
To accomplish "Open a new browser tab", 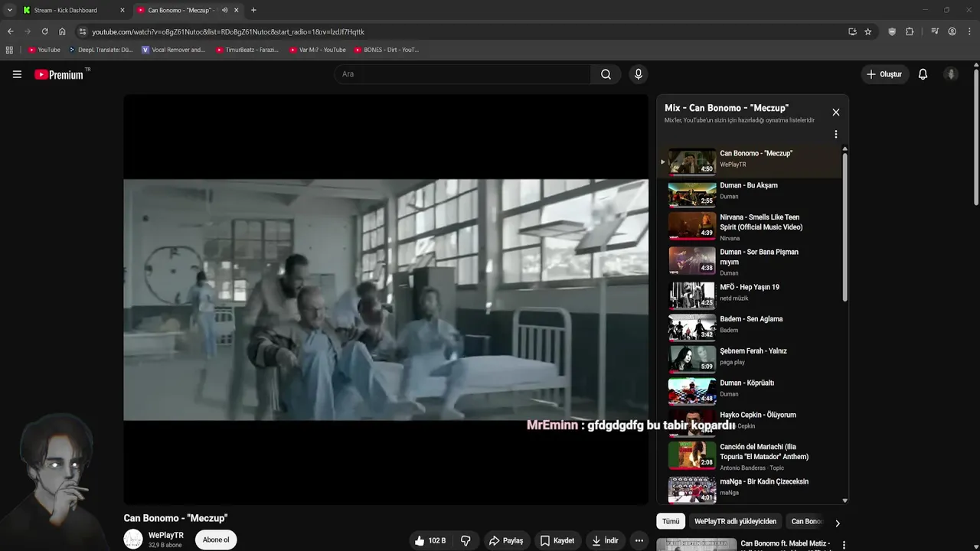I will click(253, 10).
